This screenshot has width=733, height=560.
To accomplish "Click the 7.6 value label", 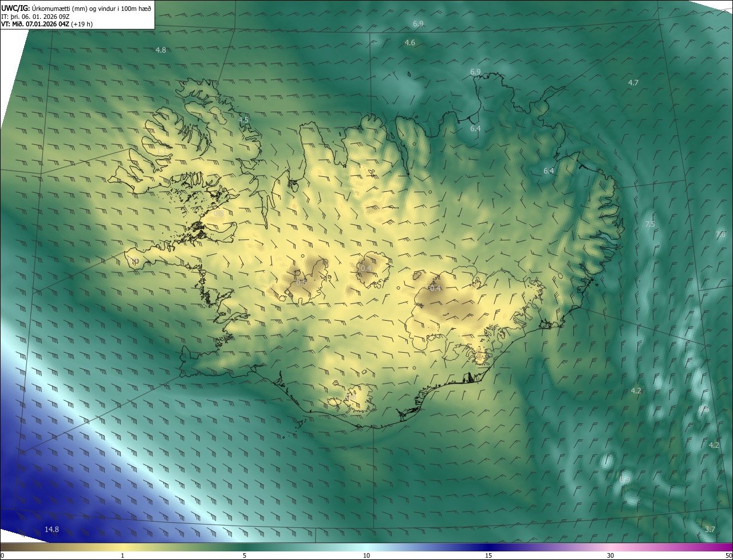I will pyautogui.click(x=720, y=235).
